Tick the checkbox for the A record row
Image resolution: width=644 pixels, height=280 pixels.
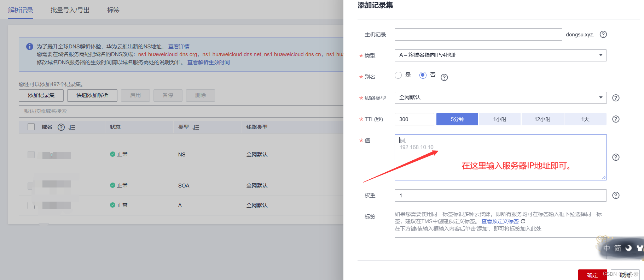click(31, 205)
